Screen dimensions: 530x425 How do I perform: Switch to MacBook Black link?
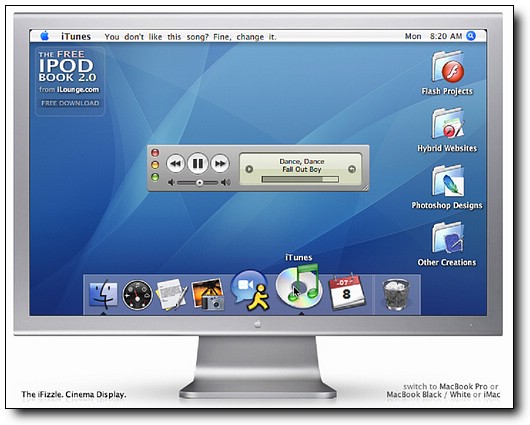coord(414,395)
